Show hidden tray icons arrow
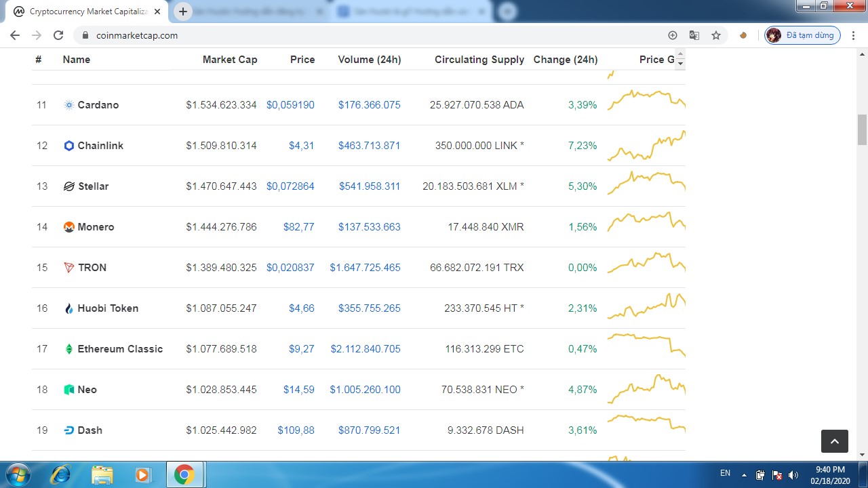868x488 pixels. [744, 475]
